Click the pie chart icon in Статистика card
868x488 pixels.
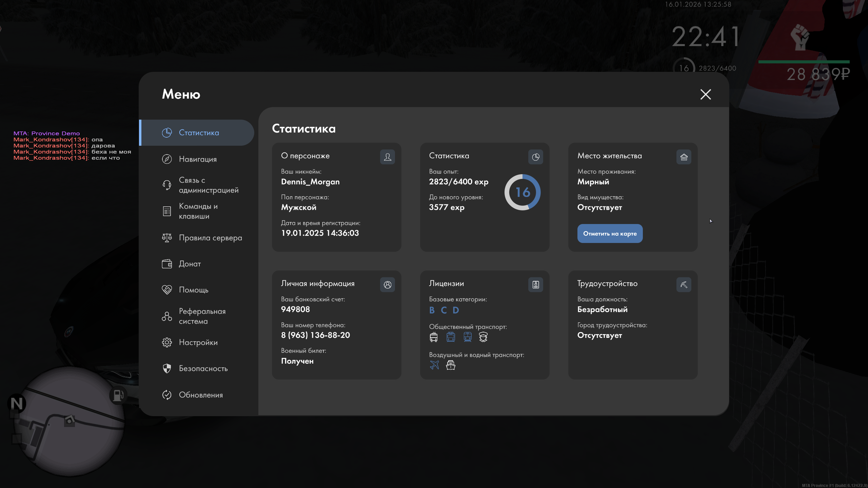pyautogui.click(x=535, y=157)
